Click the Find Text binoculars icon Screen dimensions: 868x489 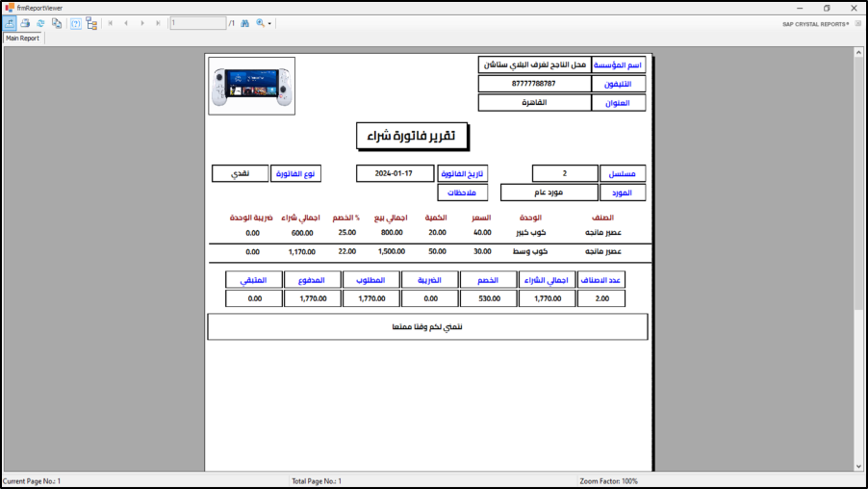click(x=244, y=23)
